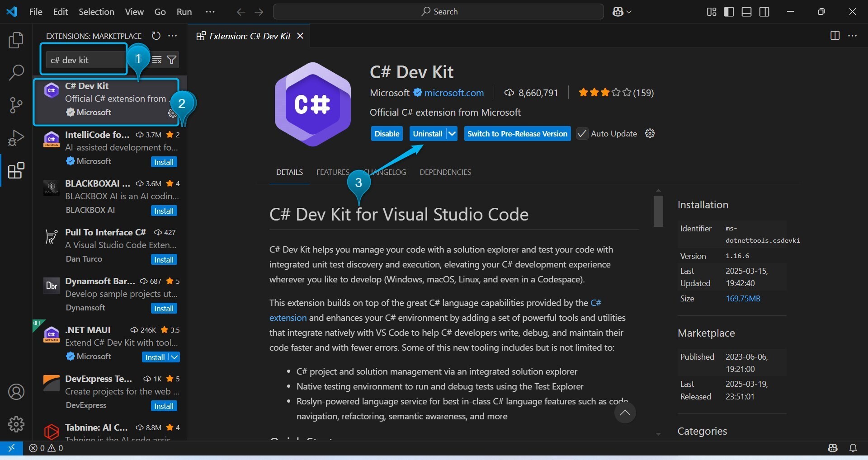868x460 pixels.
Task: Click the C# Dev Kit logo
Action: (313, 104)
